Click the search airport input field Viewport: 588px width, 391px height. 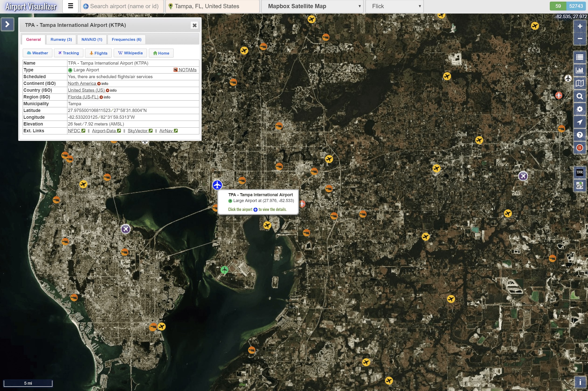click(x=122, y=6)
